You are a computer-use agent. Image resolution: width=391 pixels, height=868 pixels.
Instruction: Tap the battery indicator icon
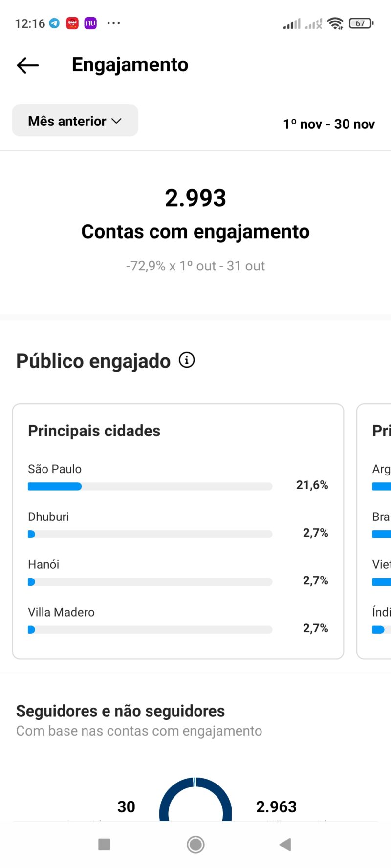pyautogui.click(x=361, y=23)
